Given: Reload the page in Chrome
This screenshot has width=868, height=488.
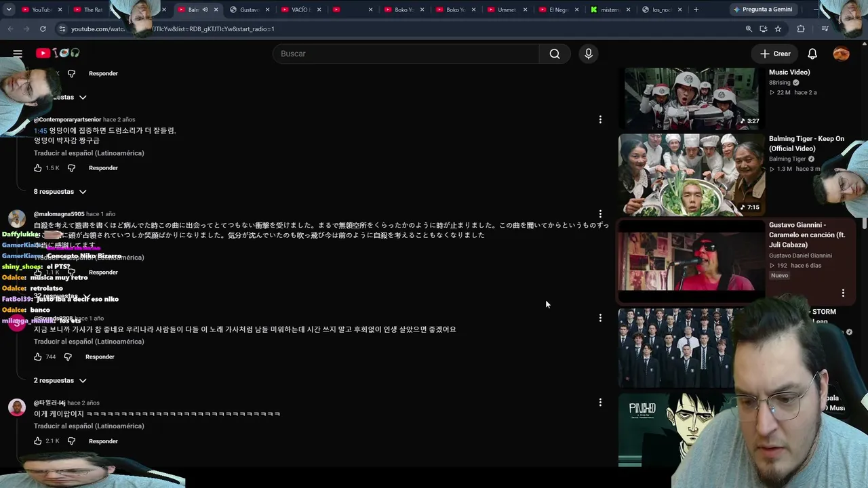Looking at the screenshot, I should [x=43, y=29].
